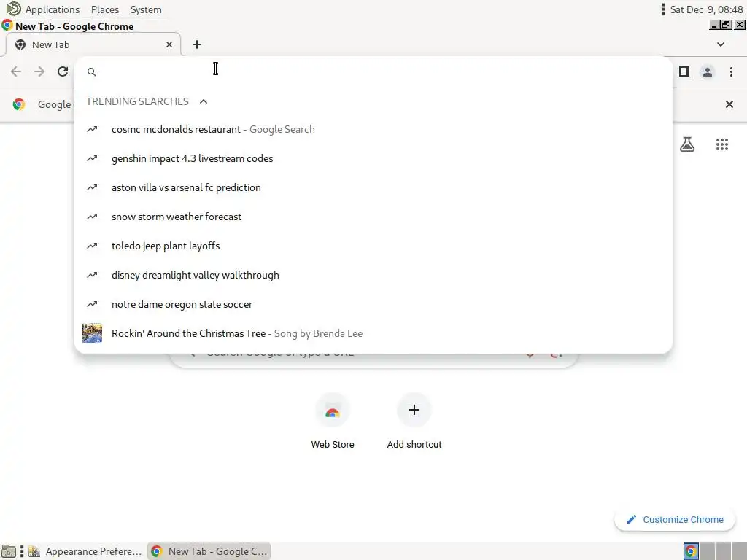Image resolution: width=747 pixels, height=560 pixels.
Task: Select 'Rockin' Around the Christmas Tree' suggestion
Action: click(373, 333)
